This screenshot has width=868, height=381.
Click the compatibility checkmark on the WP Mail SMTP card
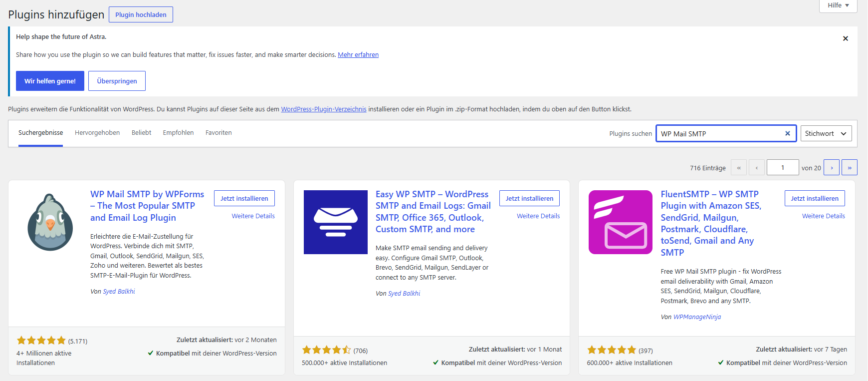pos(150,353)
